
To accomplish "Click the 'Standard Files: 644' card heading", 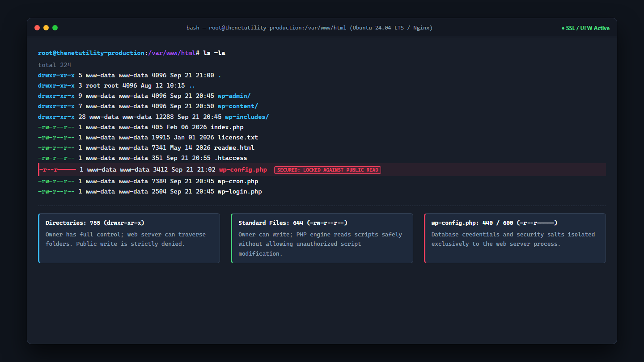I will (293, 223).
